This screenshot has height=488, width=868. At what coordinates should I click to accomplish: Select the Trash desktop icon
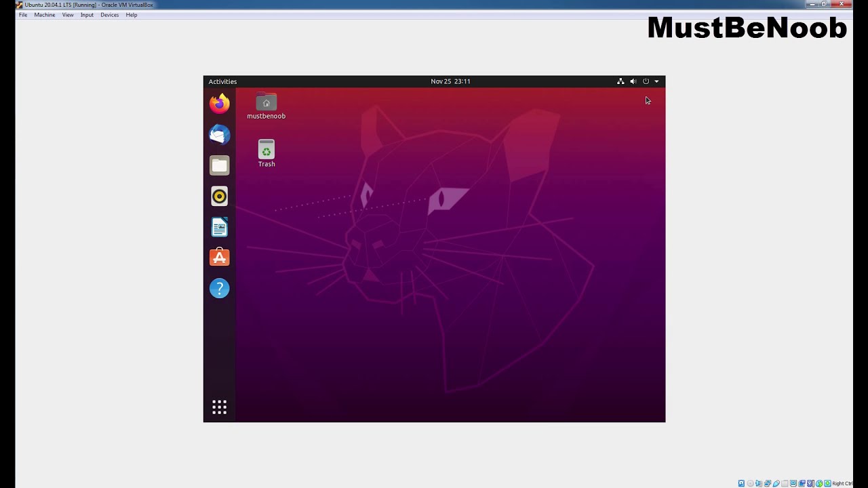coord(266,154)
